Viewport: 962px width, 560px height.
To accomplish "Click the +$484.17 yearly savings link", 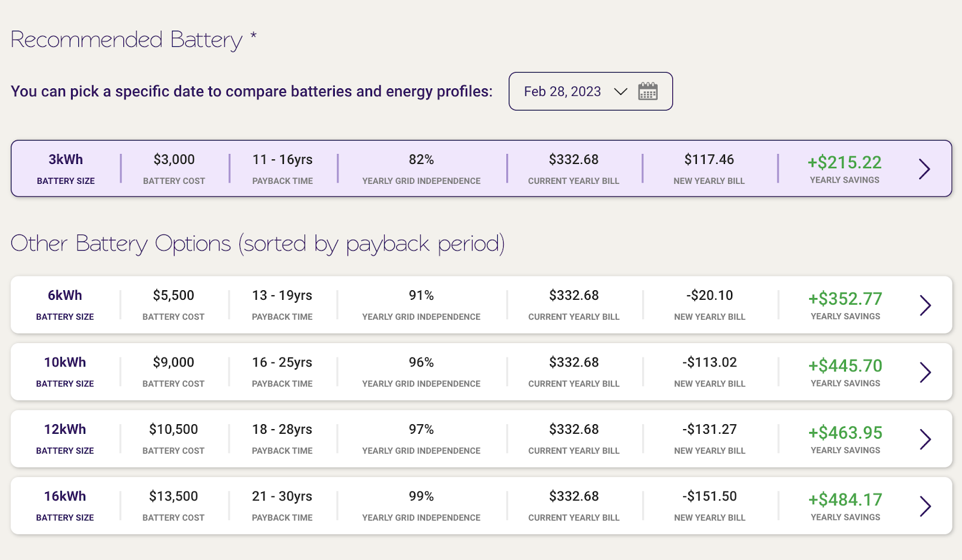I will click(x=844, y=499).
